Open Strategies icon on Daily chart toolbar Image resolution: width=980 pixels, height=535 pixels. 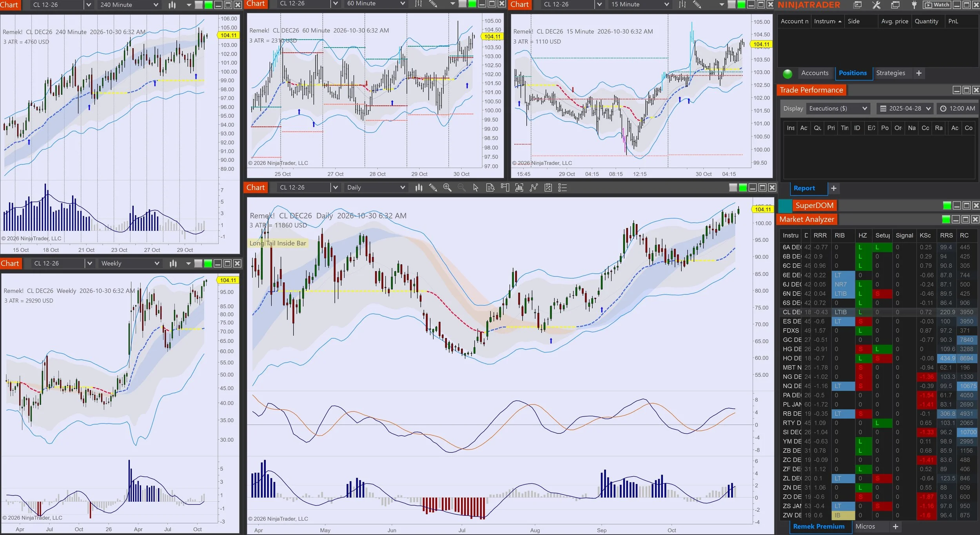[x=534, y=188]
